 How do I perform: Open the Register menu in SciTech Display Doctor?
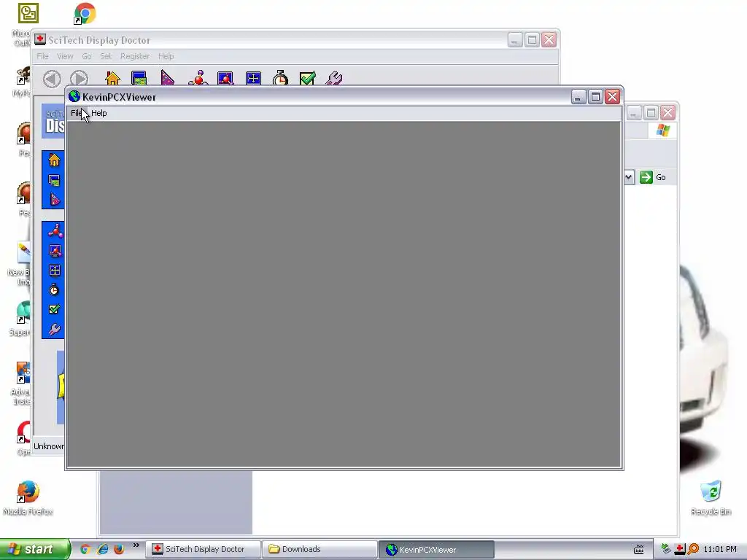(x=135, y=56)
